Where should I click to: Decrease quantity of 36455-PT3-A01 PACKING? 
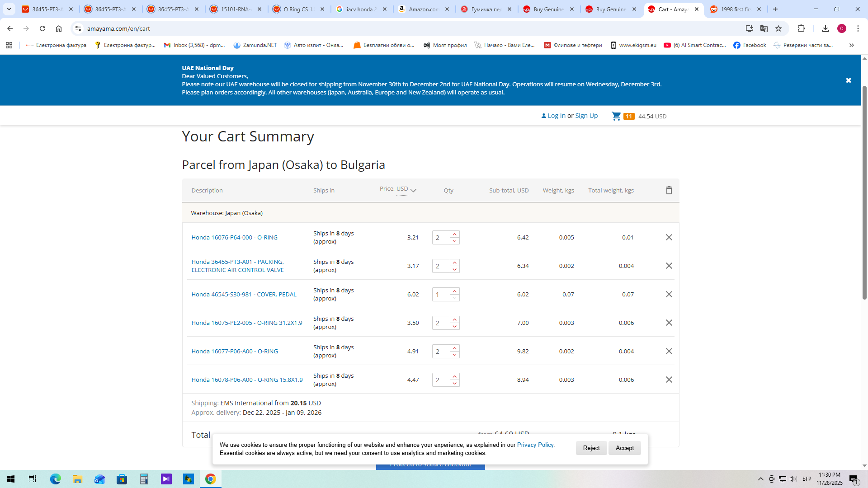point(454,269)
